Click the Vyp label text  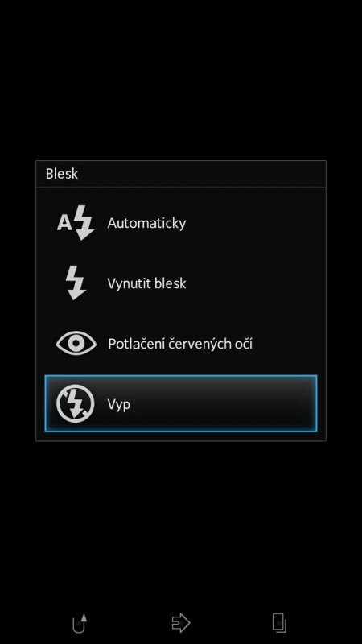pos(119,405)
